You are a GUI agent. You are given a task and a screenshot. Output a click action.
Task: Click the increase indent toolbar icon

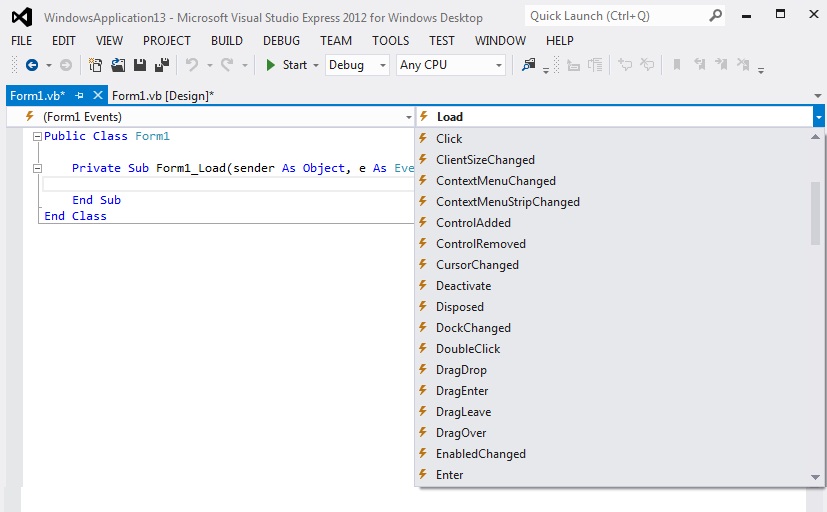click(x=595, y=65)
